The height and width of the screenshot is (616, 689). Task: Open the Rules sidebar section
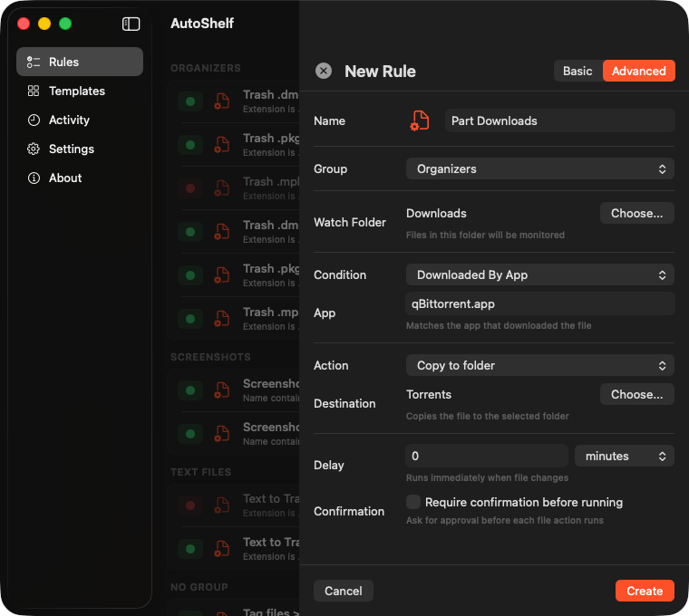[x=80, y=62]
